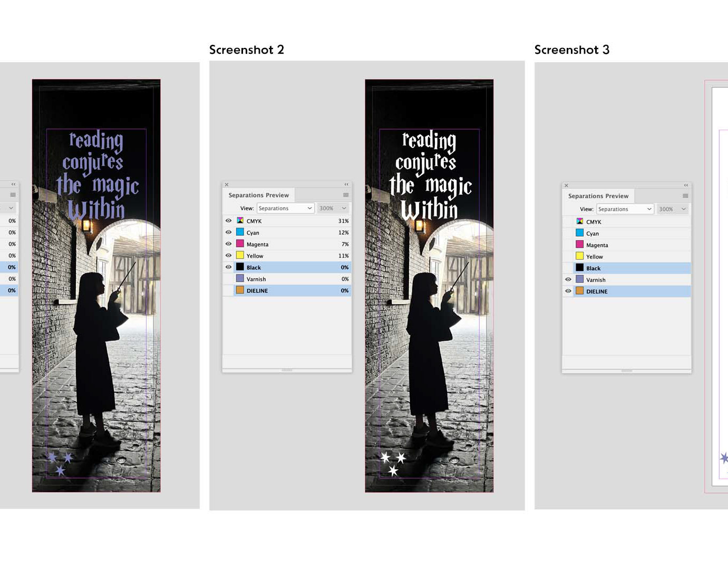Select Separations Preview tab in Screenshot 2
This screenshot has width=728, height=569.
(x=258, y=195)
